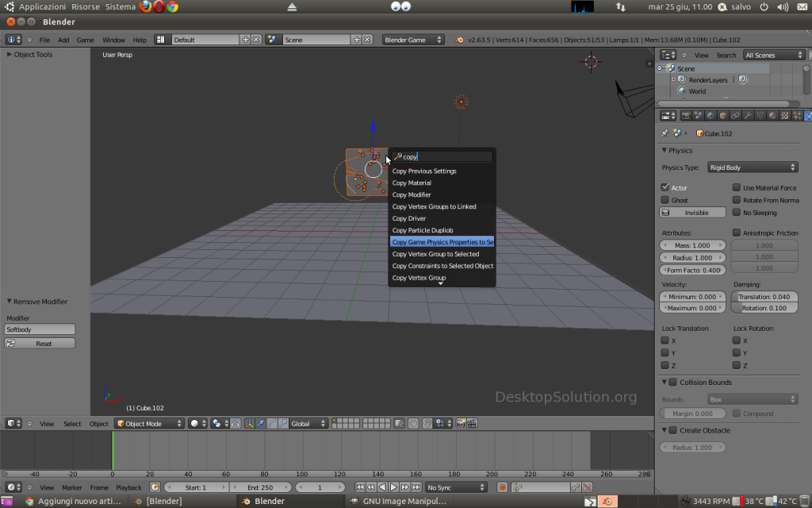Image resolution: width=812 pixels, height=508 pixels.
Task: Open the World globe properties tab
Action: [x=710, y=116]
